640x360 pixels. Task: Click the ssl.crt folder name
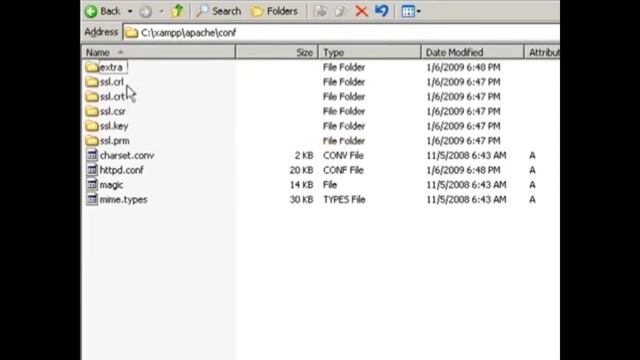click(112, 97)
